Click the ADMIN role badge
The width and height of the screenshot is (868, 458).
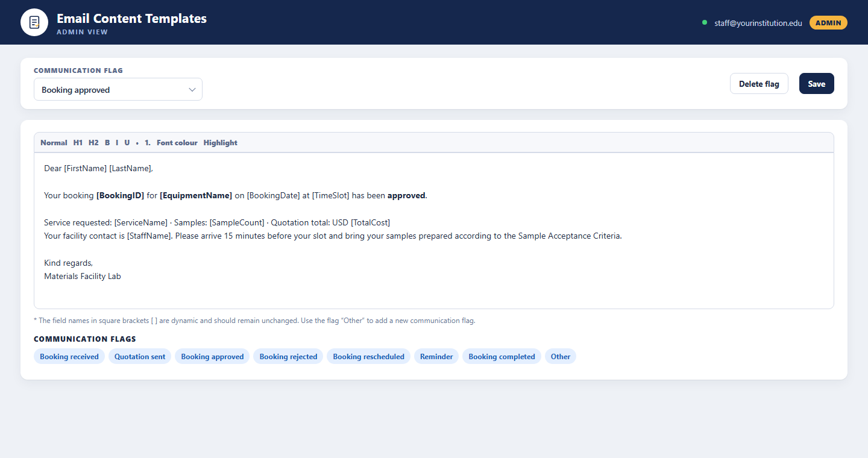click(x=828, y=22)
